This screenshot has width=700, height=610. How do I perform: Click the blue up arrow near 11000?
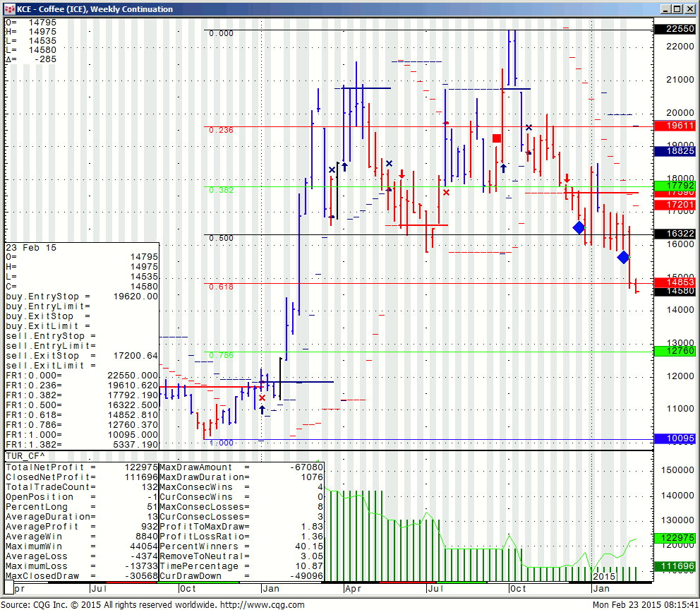[262, 409]
